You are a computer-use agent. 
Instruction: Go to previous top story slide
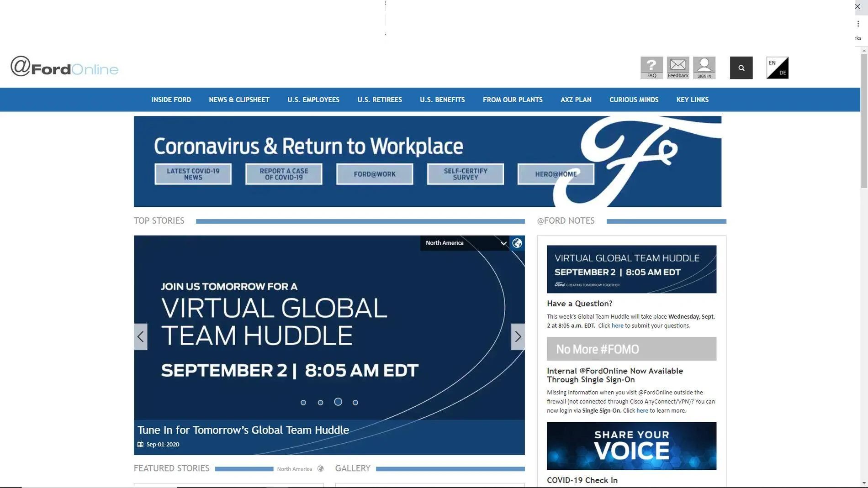click(141, 337)
